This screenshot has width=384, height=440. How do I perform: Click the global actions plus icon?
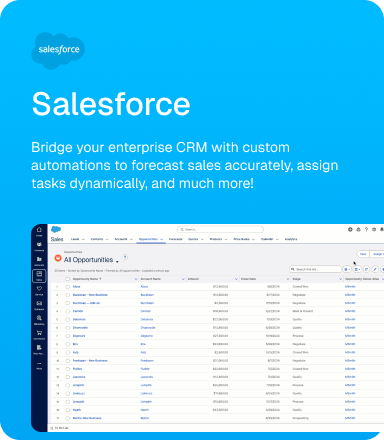(x=350, y=229)
